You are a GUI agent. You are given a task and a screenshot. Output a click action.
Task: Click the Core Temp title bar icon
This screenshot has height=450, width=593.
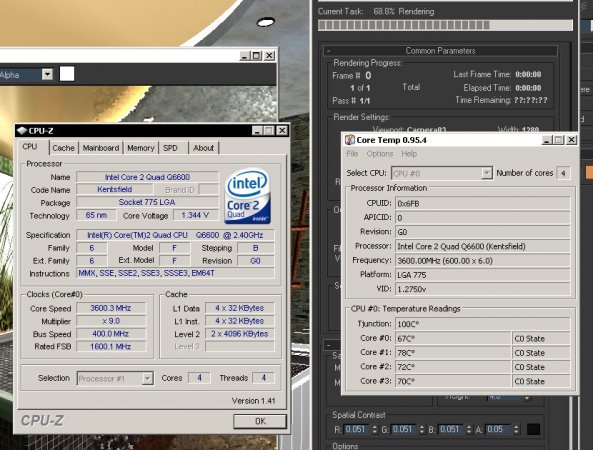[x=350, y=140]
